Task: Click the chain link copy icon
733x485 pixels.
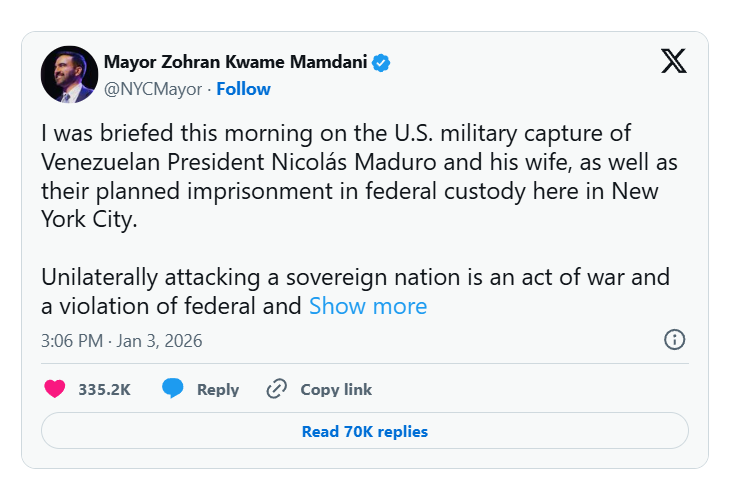Action: [277, 389]
